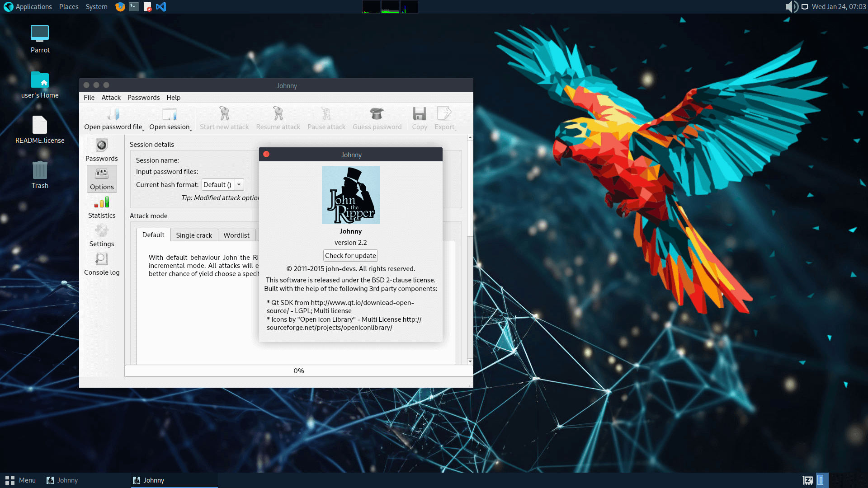Screen dimensions: 868x488
Task: Open the Statistics panel
Action: point(101,207)
